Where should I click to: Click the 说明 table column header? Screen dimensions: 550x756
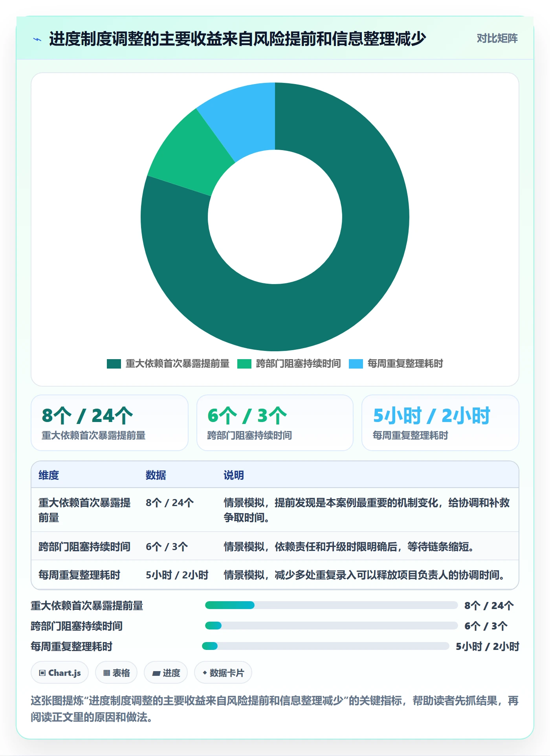click(x=234, y=475)
